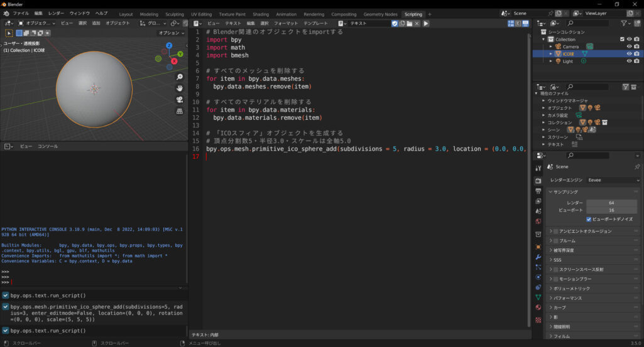Run the script with the play button
Viewport: 644px width, 347px height.
click(426, 23)
